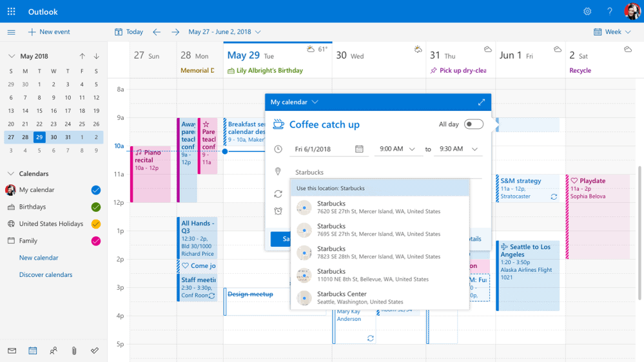This screenshot has width=644, height=362.
Task: Open the Week view dropdown
Action: pos(612,32)
